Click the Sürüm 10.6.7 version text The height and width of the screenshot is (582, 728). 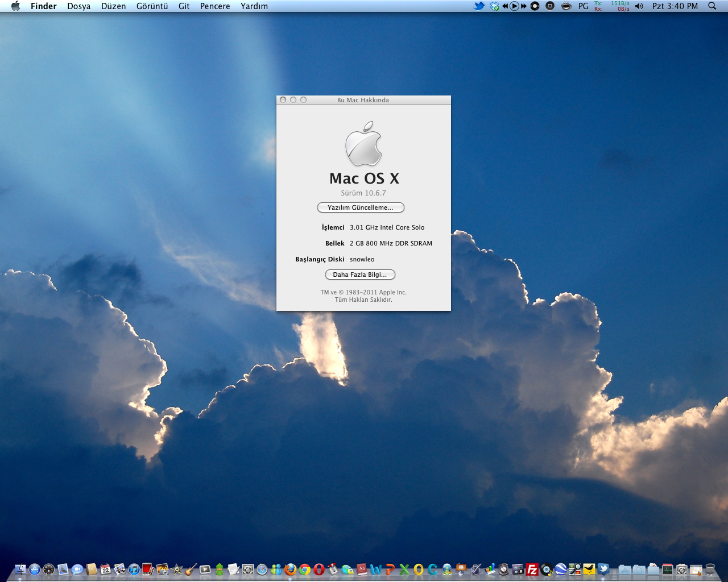coord(363,193)
